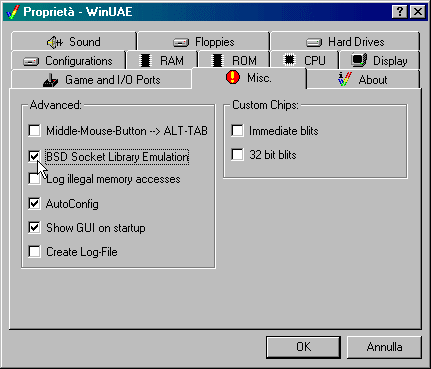The image size is (431, 369).
Task: Click the Custom Chips group label
Action: tap(265, 105)
